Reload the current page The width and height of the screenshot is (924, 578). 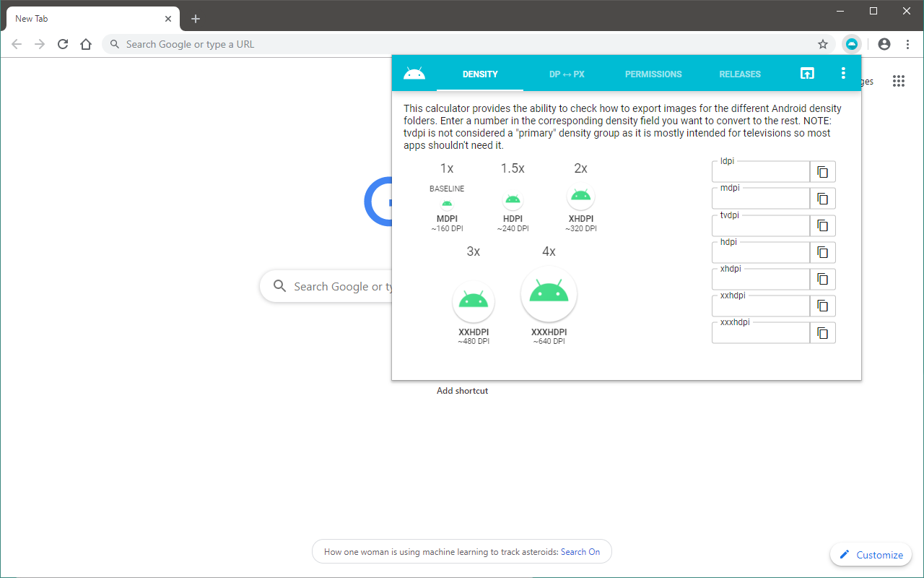tap(63, 44)
